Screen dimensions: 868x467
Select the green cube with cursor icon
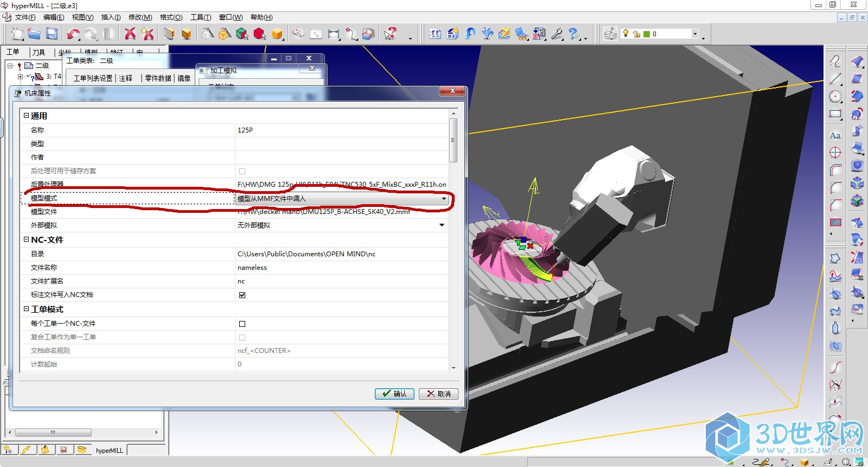point(242,34)
